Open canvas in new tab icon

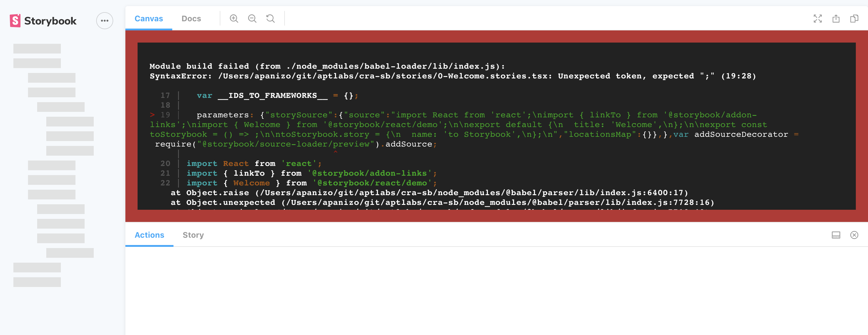click(836, 19)
